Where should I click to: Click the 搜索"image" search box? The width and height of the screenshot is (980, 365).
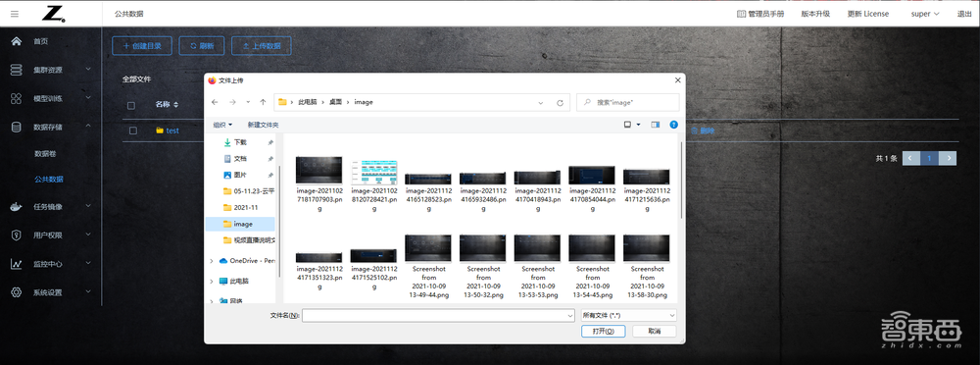(628, 102)
